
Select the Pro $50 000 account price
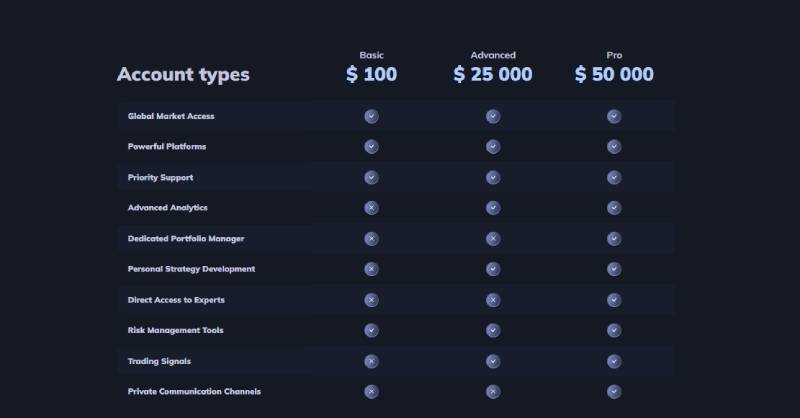pos(614,75)
